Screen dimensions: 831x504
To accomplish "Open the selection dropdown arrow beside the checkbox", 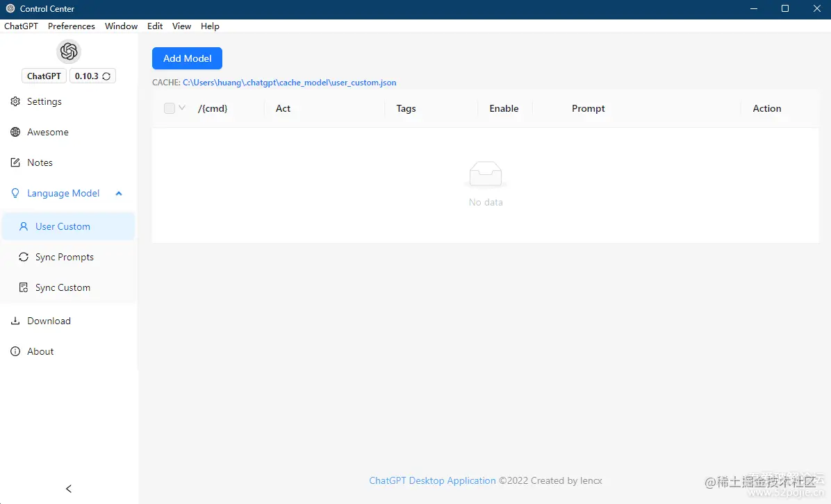I will tap(182, 108).
